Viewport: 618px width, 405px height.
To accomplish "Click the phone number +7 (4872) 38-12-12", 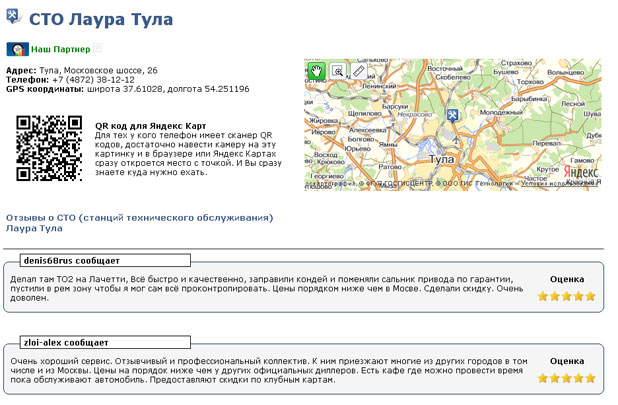I will (x=87, y=80).
